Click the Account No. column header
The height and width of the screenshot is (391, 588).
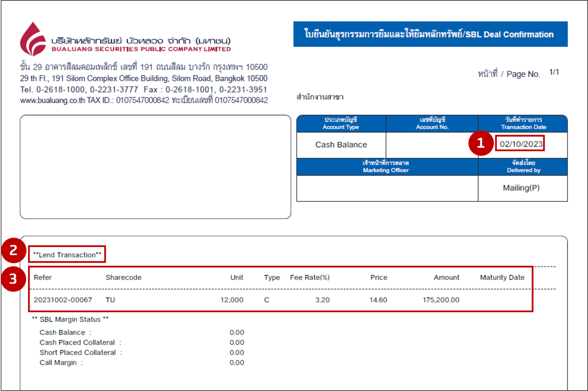tap(432, 123)
